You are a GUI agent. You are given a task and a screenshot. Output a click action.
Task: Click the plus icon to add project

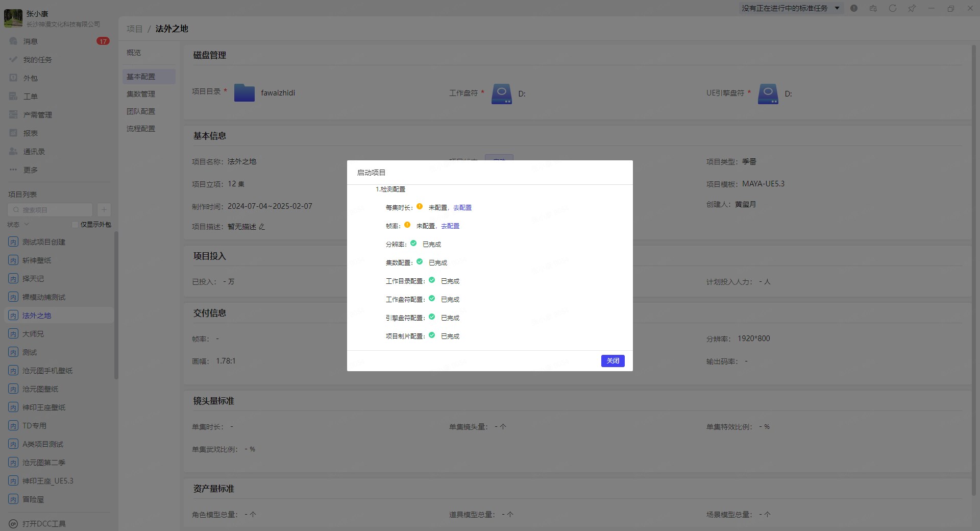click(x=104, y=210)
